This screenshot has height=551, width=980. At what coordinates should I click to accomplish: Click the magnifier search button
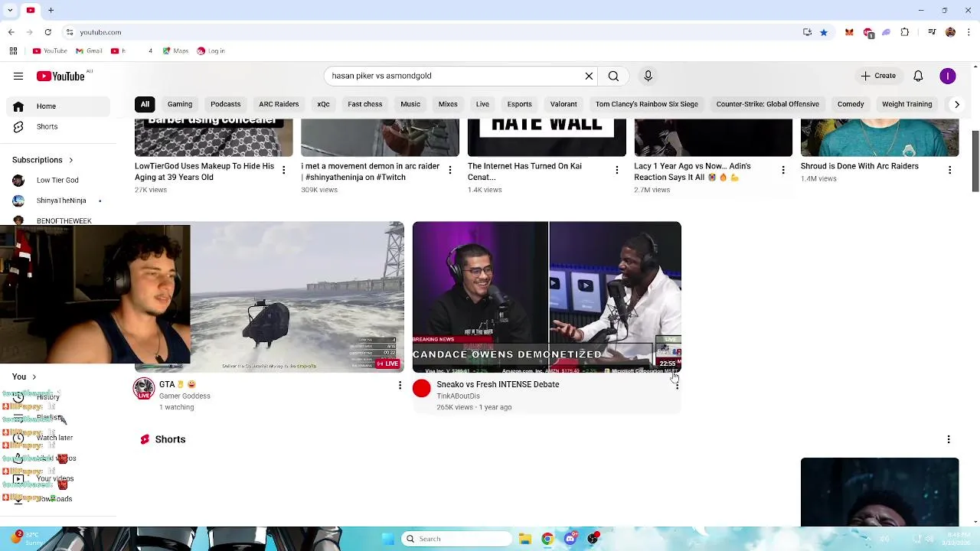pyautogui.click(x=613, y=76)
